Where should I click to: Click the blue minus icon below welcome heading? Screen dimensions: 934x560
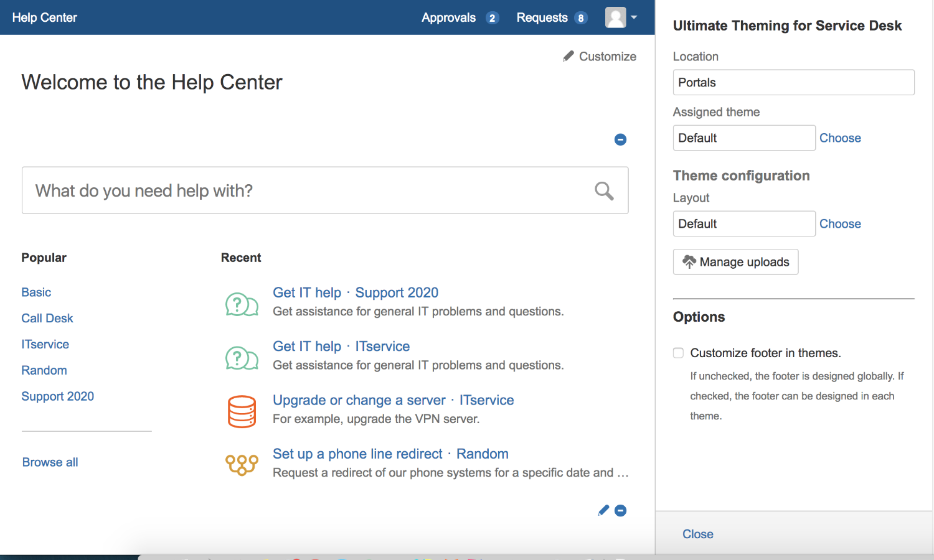pyautogui.click(x=620, y=139)
